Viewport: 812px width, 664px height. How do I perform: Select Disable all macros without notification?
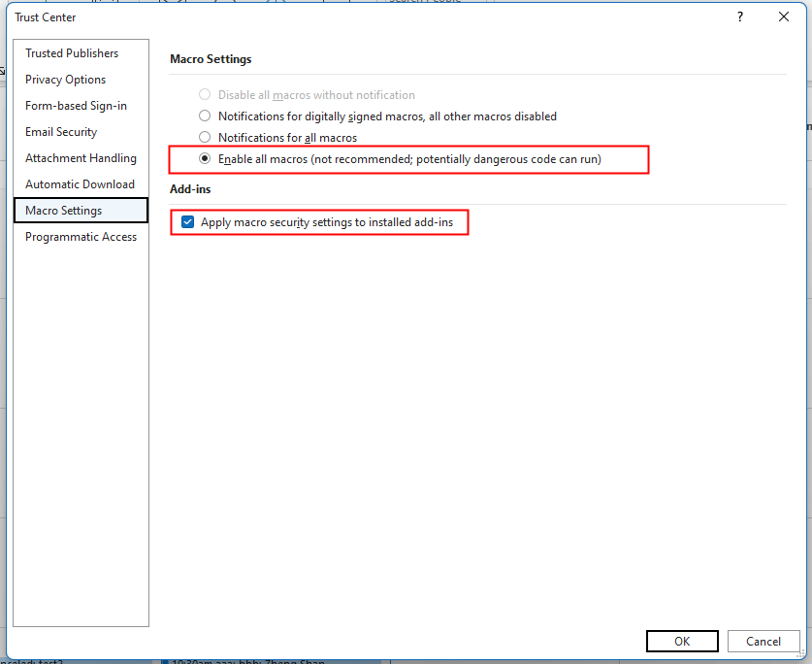click(x=205, y=95)
